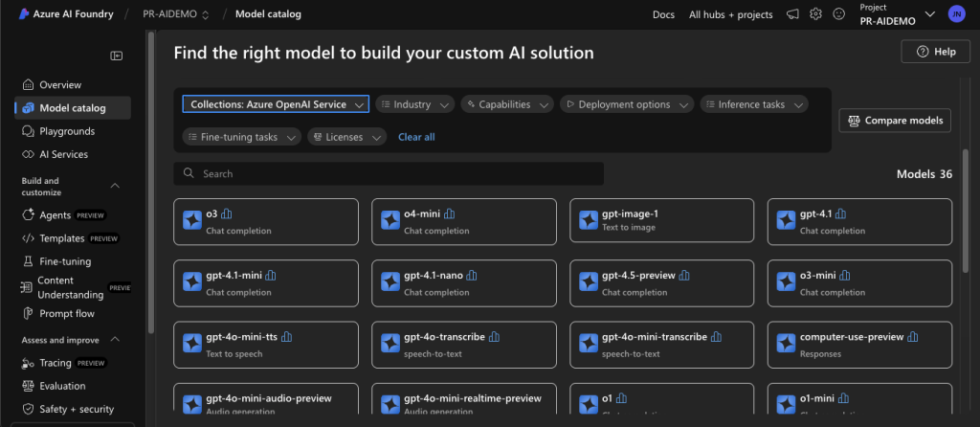Click the model Search input field
The image size is (980, 427).
(389, 174)
